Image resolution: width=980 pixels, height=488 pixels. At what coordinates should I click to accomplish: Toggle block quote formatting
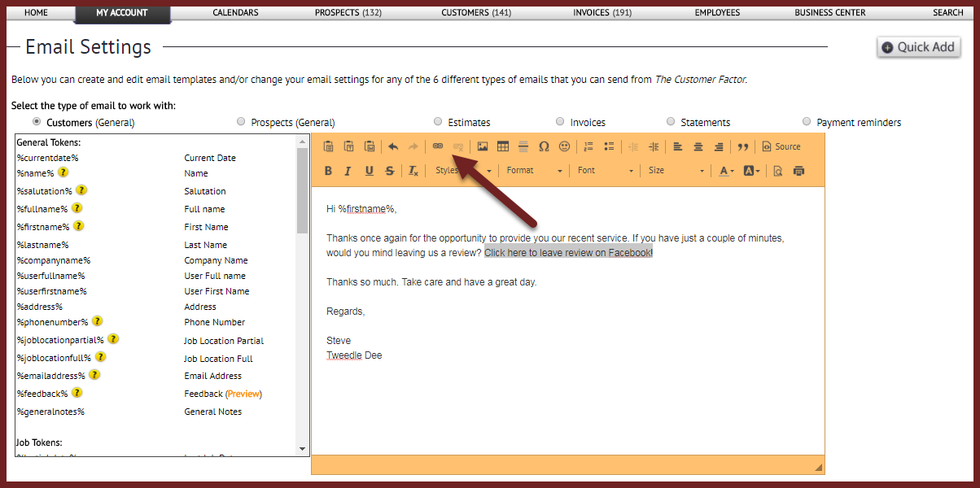point(742,146)
